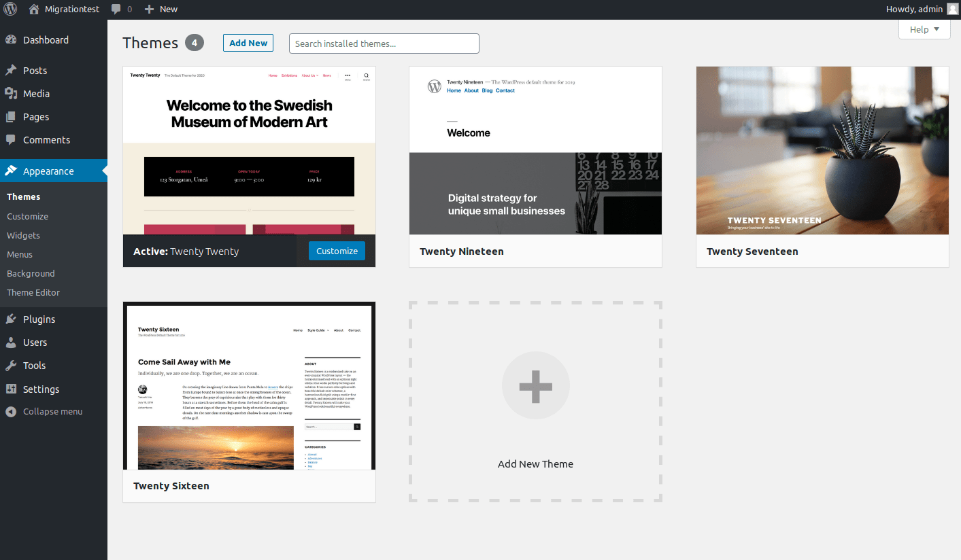Open the Help dropdown

[923, 29]
